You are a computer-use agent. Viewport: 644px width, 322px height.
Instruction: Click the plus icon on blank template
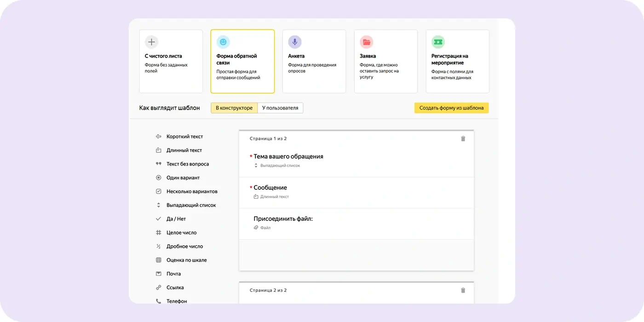point(151,42)
